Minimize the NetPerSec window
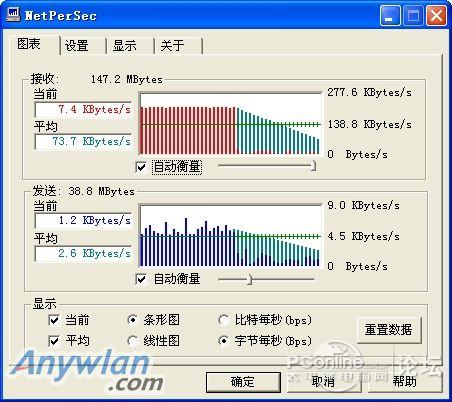Screen dimensions: 452x402 tap(390, 16)
